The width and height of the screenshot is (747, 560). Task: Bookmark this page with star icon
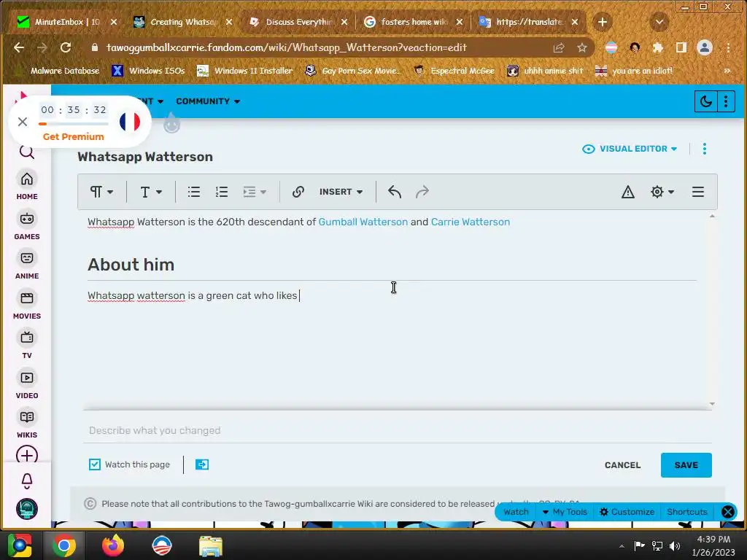(581, 47)
